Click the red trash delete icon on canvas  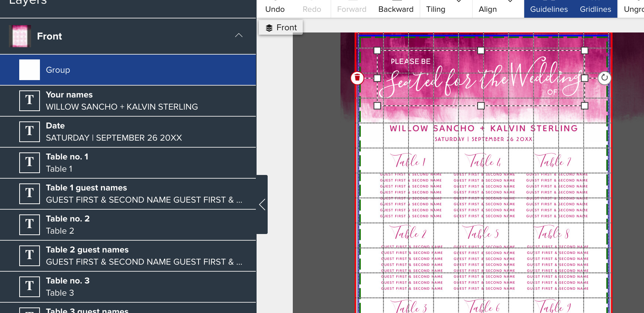(357, 78)
